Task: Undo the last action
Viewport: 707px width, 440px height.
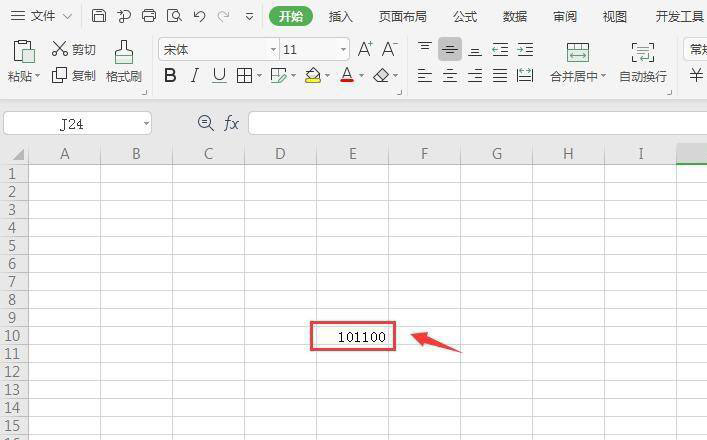Action: (x=199, y=17)
